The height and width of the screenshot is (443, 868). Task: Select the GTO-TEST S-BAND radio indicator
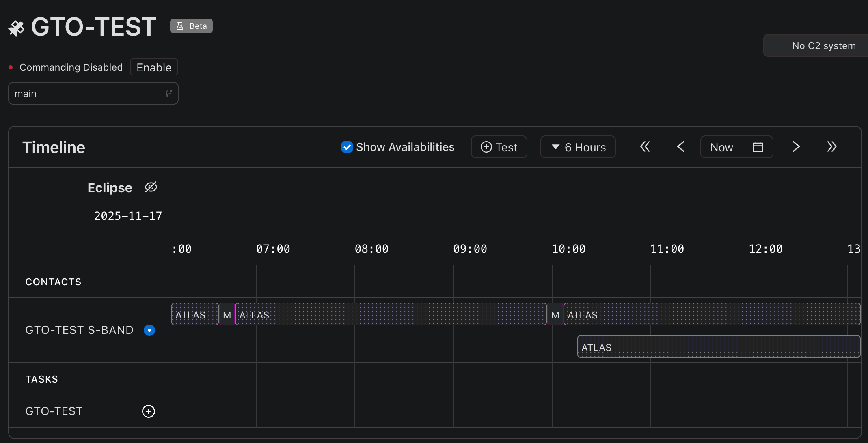(x=149, y=330)
